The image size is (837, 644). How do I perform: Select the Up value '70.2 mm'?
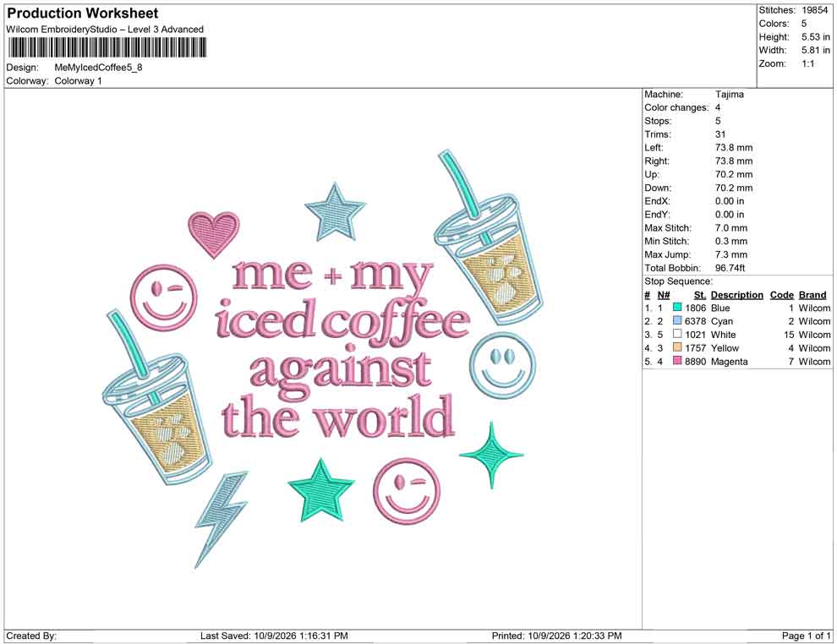734,174
